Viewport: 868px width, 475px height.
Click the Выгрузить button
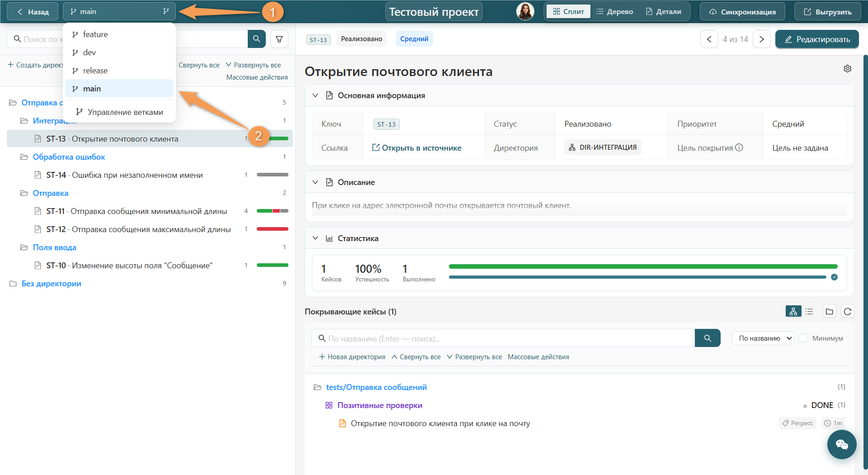coord(828,11)
